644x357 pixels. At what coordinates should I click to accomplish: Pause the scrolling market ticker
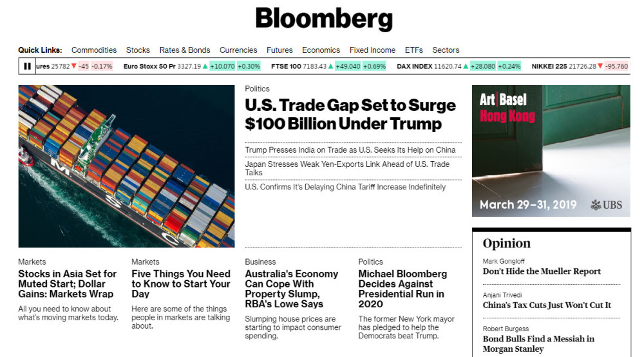tap(27, 66)
